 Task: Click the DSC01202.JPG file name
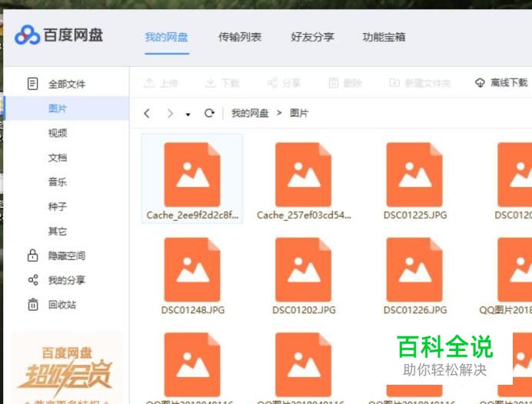tap(304, 310)
